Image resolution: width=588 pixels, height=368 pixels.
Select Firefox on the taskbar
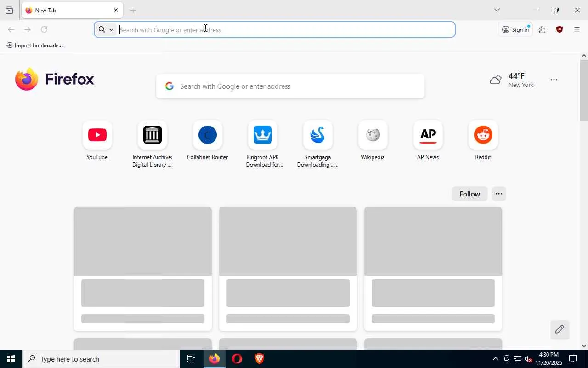click(215, 359)
